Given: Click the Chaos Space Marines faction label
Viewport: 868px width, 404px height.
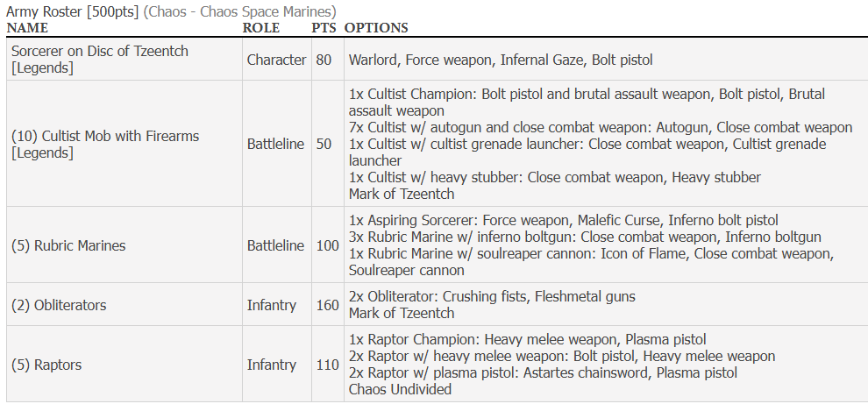Looking at the screenshot, I should (239, 11).
